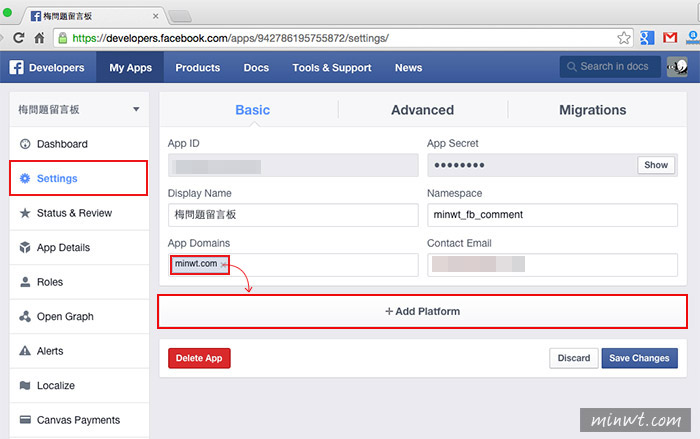The height and width of the screenshot is (439, 700).
Task: Click the Namespace input field
Action: coord(552,215)
